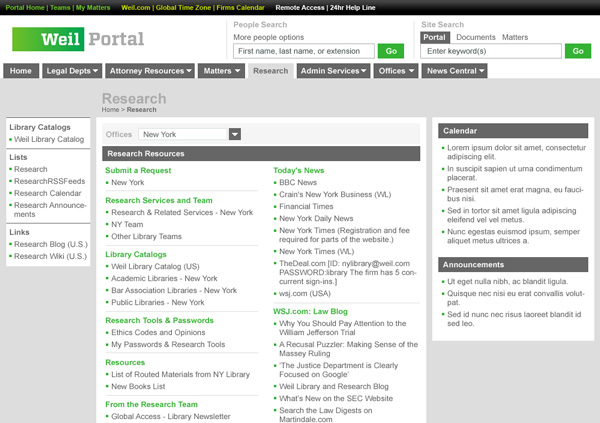The height and width of the screenshot is (423, 600).
Task: Open Weil Library Catalog (US)
Action: pos(155,266)
